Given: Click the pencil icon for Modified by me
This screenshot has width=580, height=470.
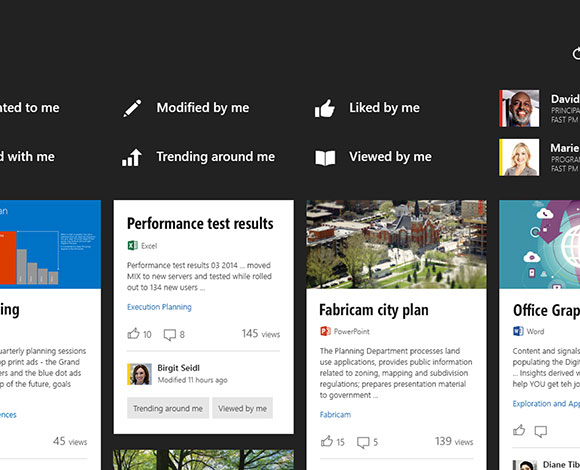Looking at the screenshot, I should (132, 108).
